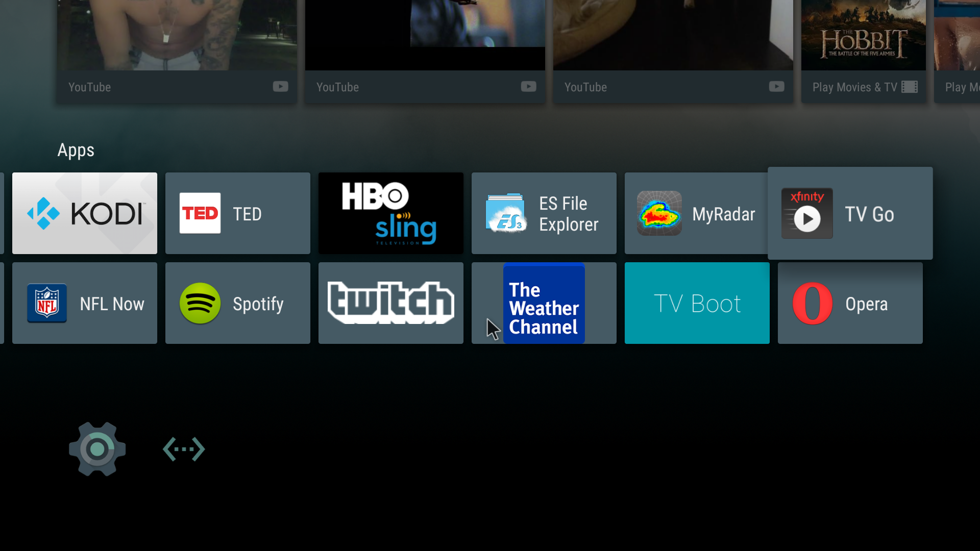
Task: Launch ES File Explorer app
Action: pos(544,213)
